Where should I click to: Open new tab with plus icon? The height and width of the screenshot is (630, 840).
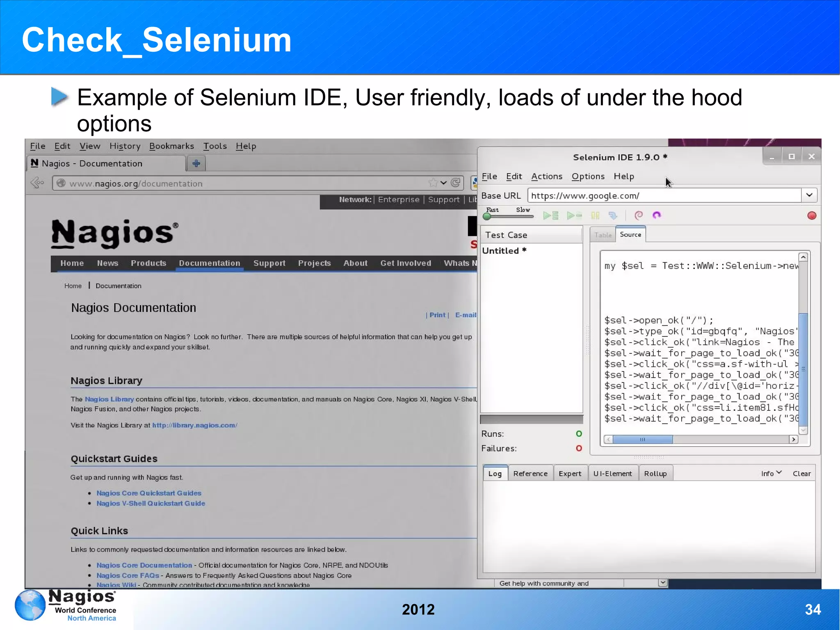(196, 163)
